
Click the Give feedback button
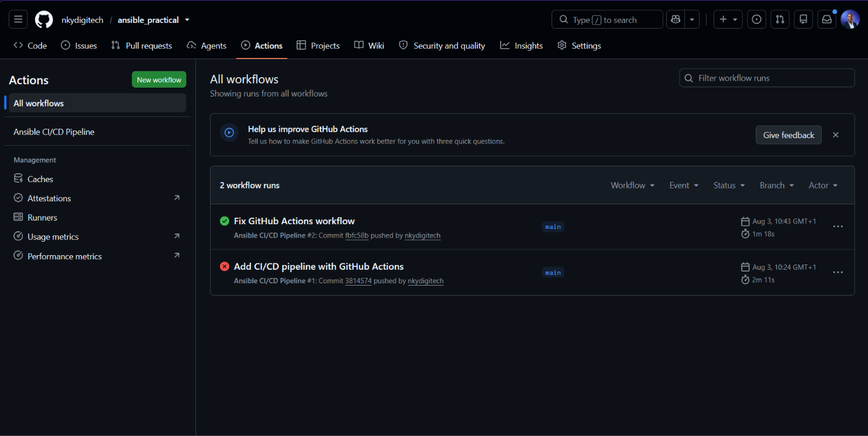(x=788, y=135)
